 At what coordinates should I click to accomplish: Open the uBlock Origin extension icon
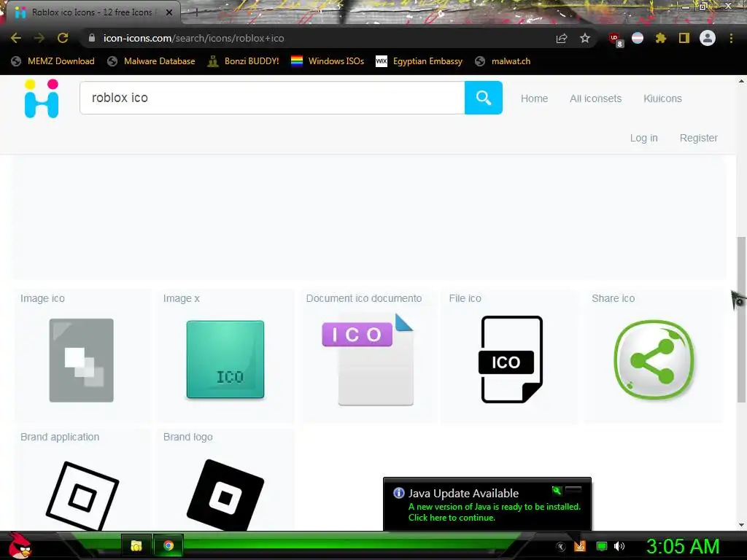click(x=615, y=39)
